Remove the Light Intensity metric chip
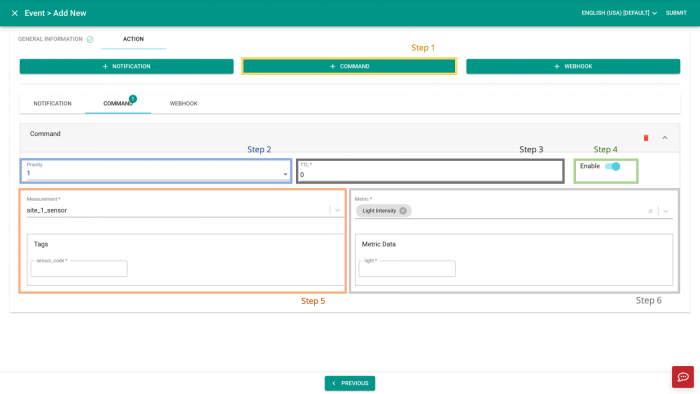The image size is (700, 394). point(403,211)
